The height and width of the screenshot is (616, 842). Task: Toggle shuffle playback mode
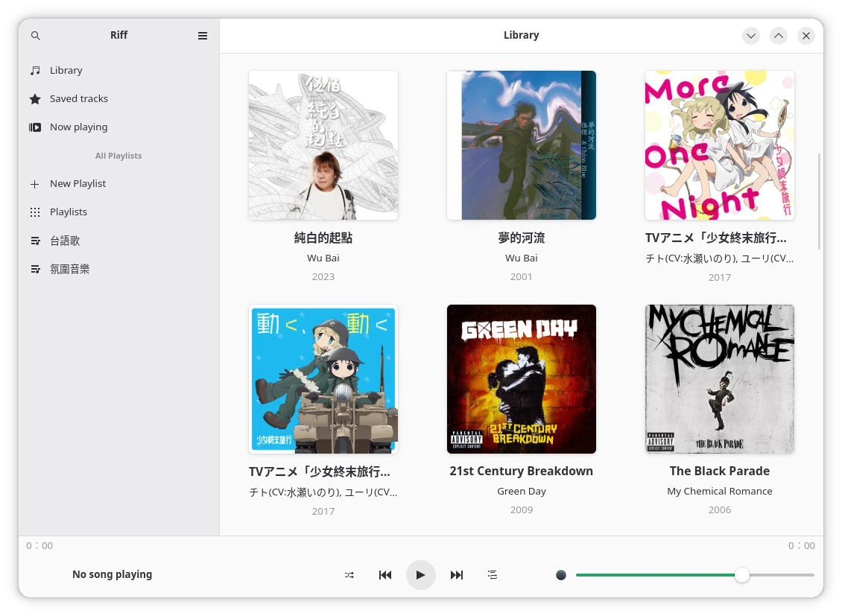349,575
